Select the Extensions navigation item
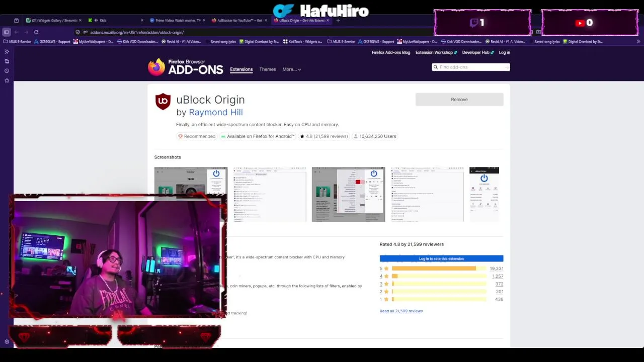 coord(242,69)
